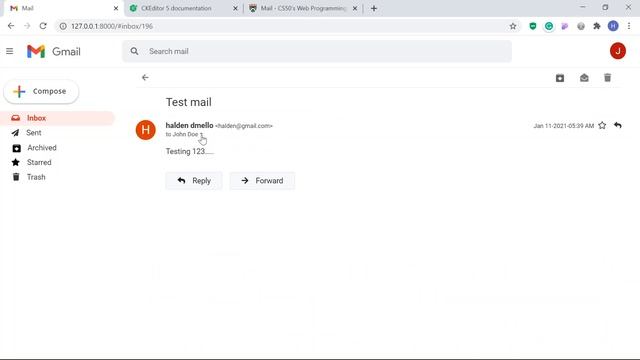Viewport: 640px width, 360px height.
Task: Click the address bar URL
Action: pyautogui.click(x=112, y=26)
